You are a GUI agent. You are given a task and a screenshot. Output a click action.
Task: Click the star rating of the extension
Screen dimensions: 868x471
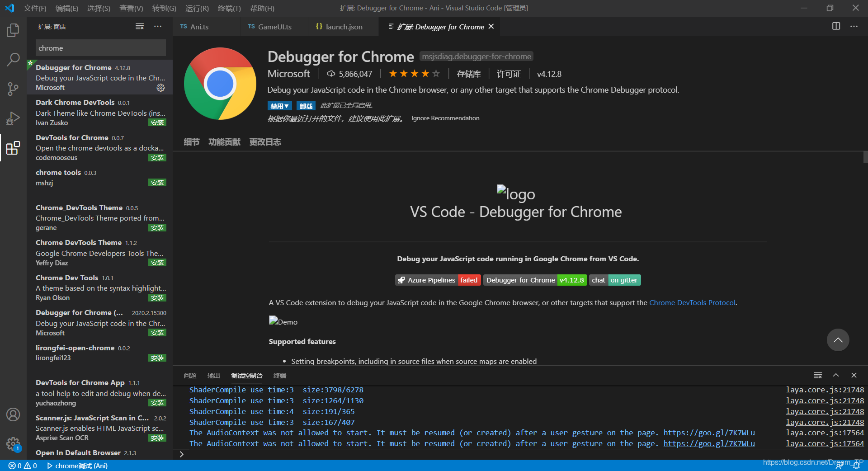(414, 74)
